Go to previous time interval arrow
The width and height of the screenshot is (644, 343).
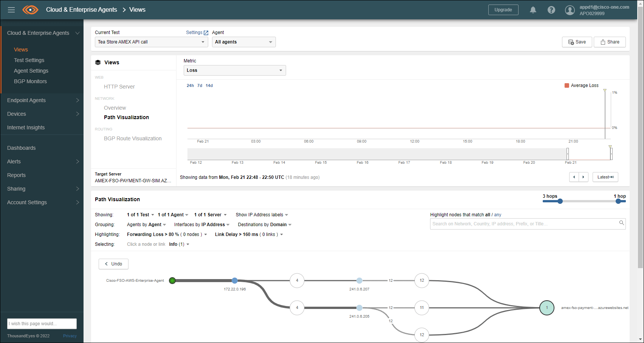coord(574,177)
